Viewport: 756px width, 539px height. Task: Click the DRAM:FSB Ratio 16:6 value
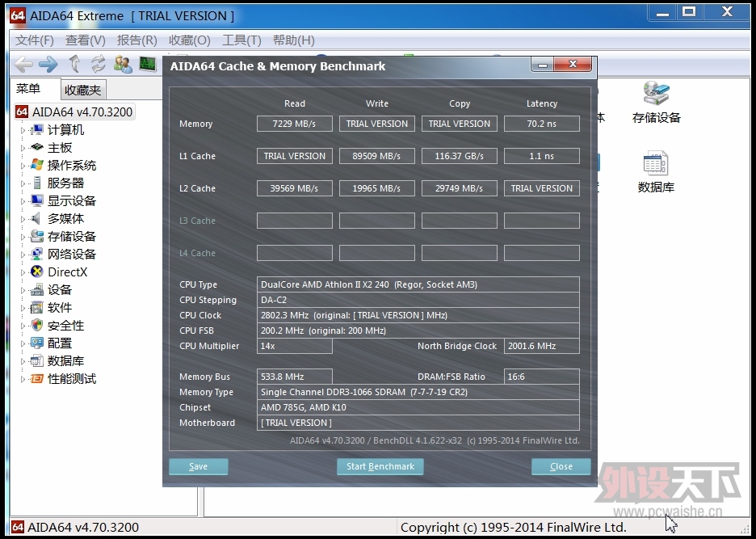541,377
